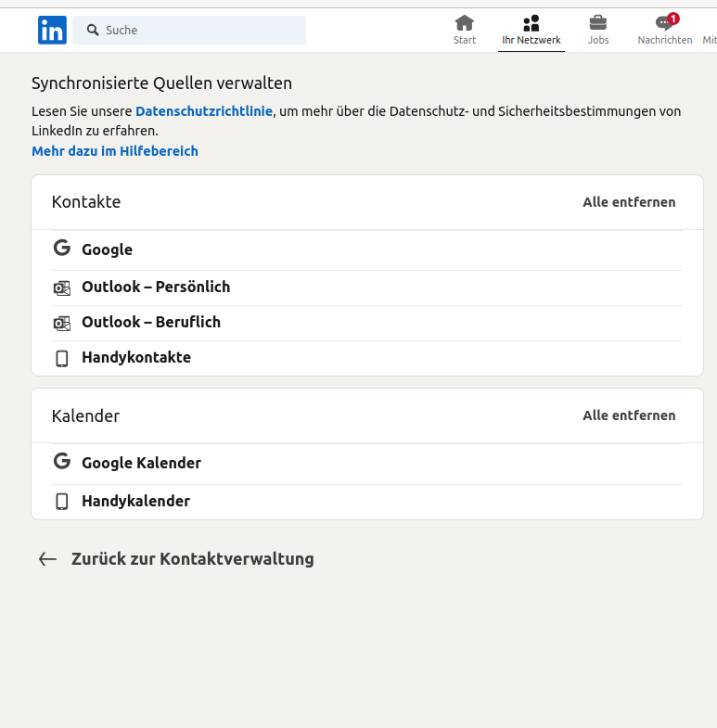Click the Google Kalender G icon
717x728 pixels.
[62, 462]
